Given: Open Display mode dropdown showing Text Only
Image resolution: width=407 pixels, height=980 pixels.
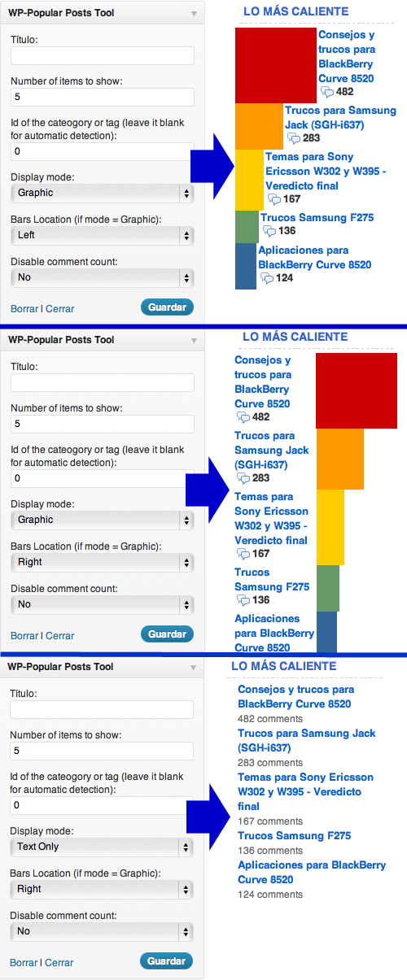Looking at the screenshot, I should click(102, 847).
